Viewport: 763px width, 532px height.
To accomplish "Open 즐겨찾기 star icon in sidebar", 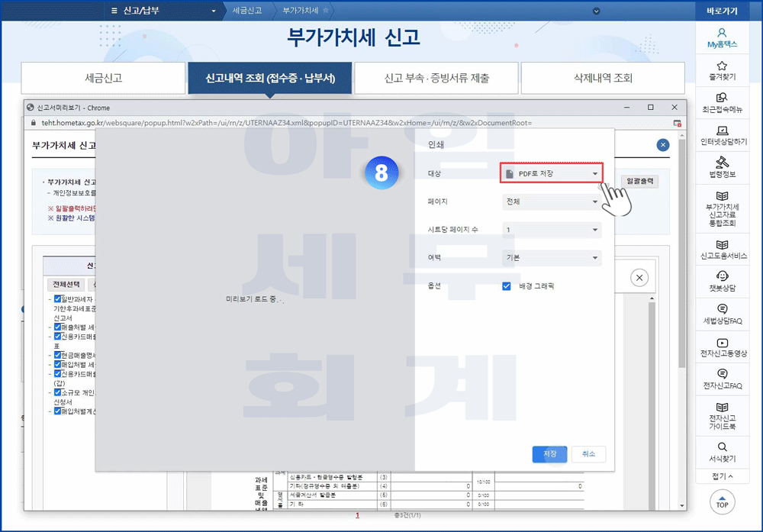I will point(722,70).
